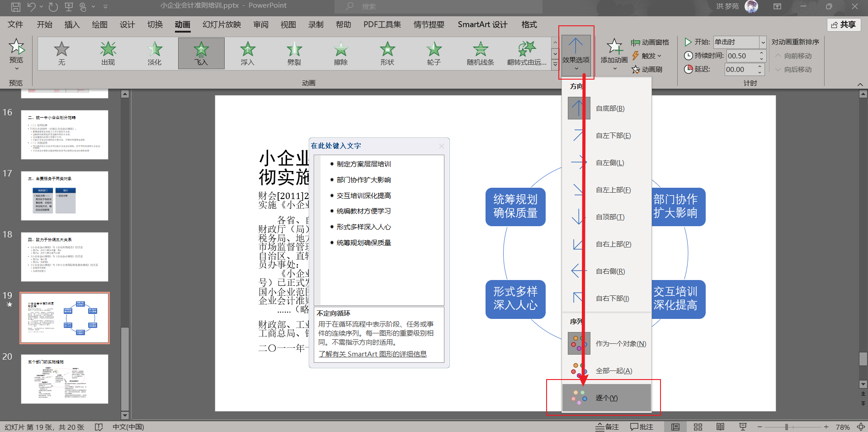Image resolution: width=868 pixels, height=432 pixels.
Task: Click the Preview (预览) star icon
Action: coord(17,46)
